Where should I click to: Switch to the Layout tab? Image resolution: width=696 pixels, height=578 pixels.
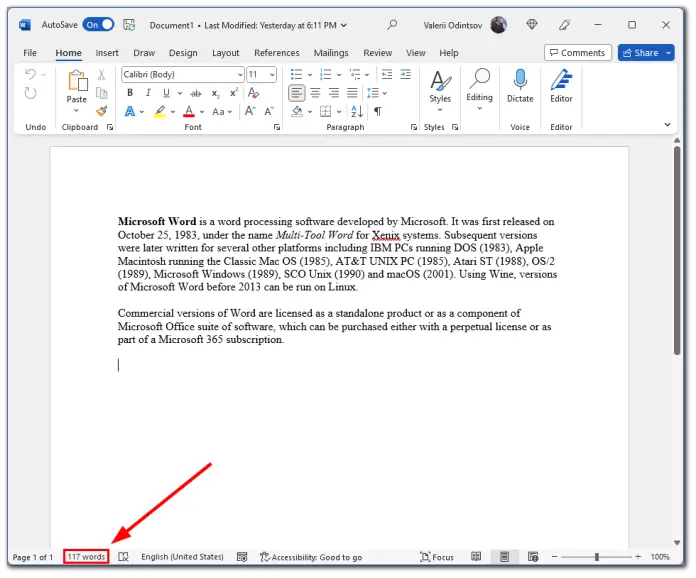[225, 53]
